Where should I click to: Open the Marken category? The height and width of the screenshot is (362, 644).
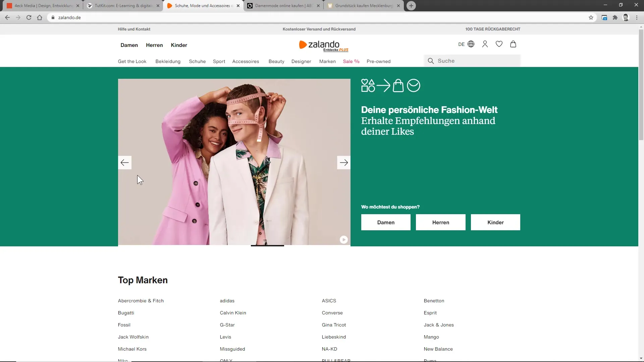pos(327,61)
